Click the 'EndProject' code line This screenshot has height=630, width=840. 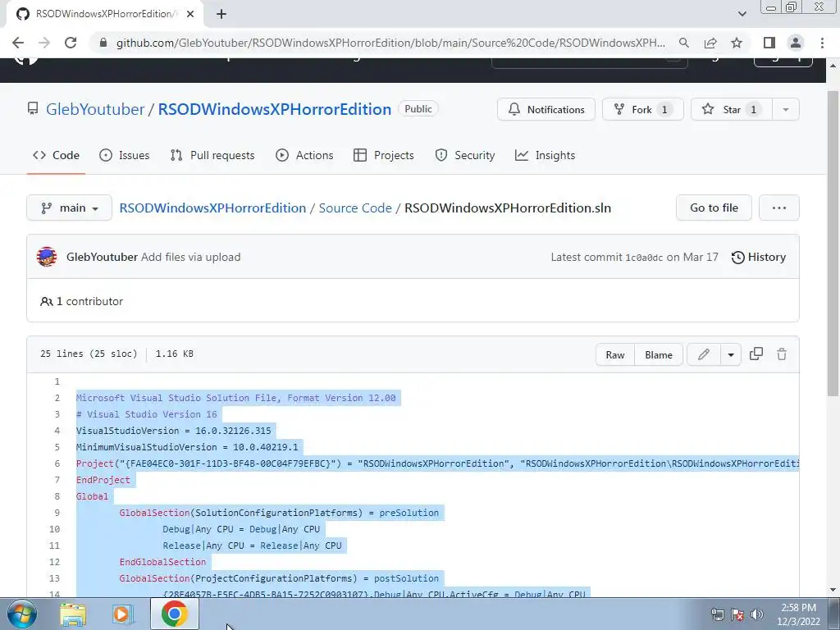pos(103,480)
